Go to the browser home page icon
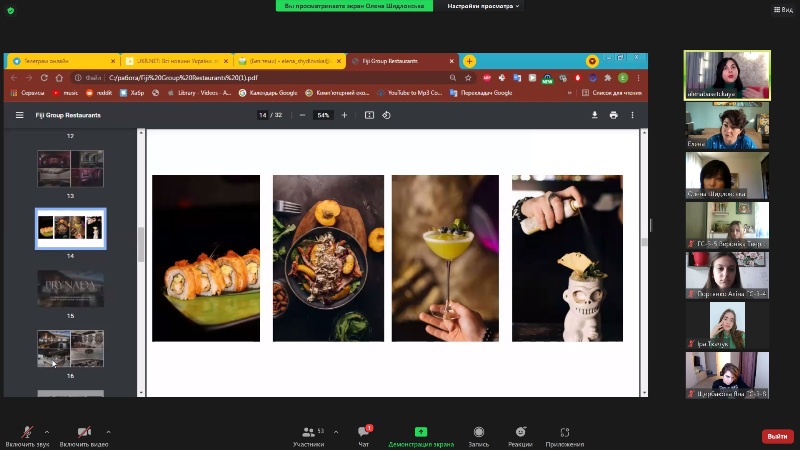Image resolution: width=800 pixels, height=450 pixels. (59, 78)
